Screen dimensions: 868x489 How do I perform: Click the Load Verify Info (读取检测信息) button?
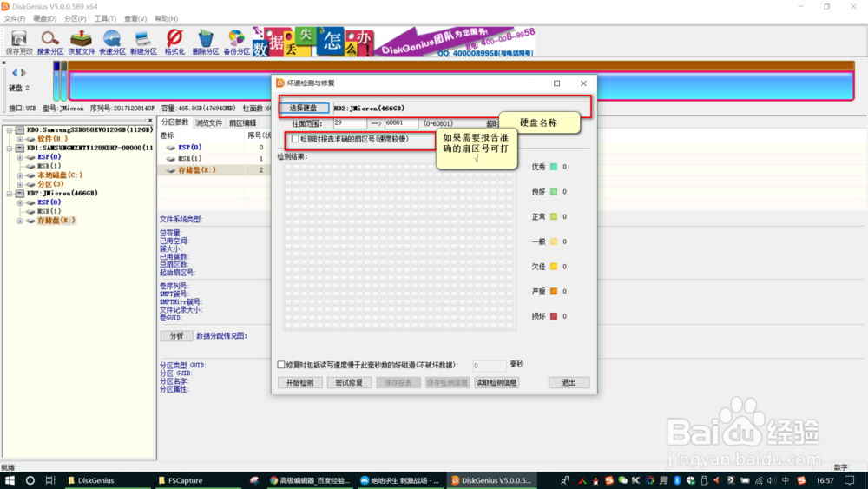pos(496,383)
